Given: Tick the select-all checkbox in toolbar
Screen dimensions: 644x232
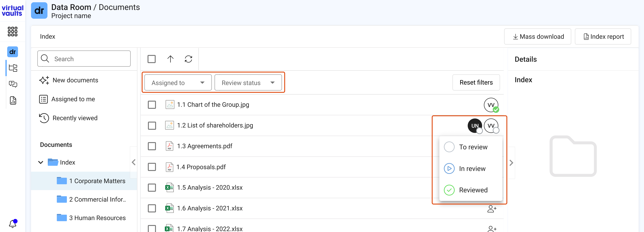Looking at the screenshot, I should pos(152,59).
